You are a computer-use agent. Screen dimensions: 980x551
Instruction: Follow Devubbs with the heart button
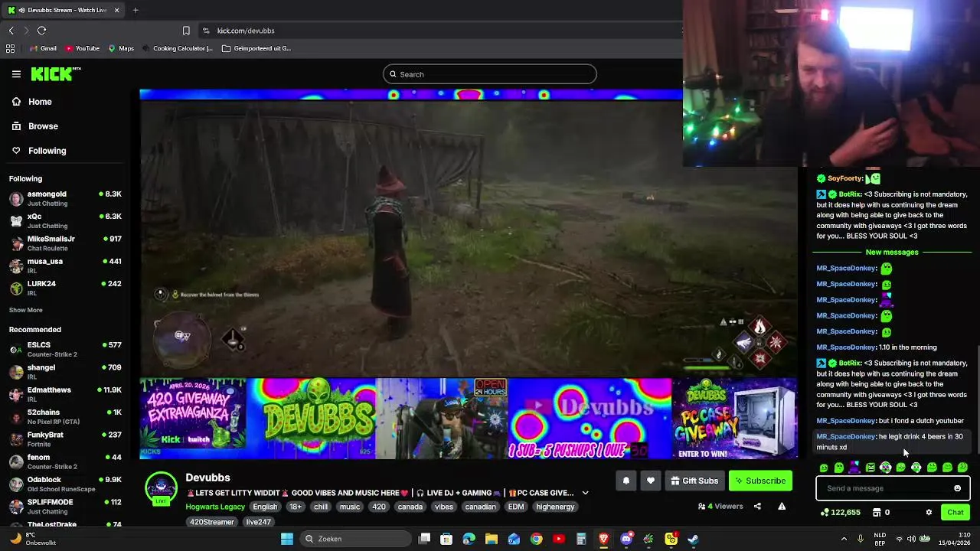(x=650, y=481)
